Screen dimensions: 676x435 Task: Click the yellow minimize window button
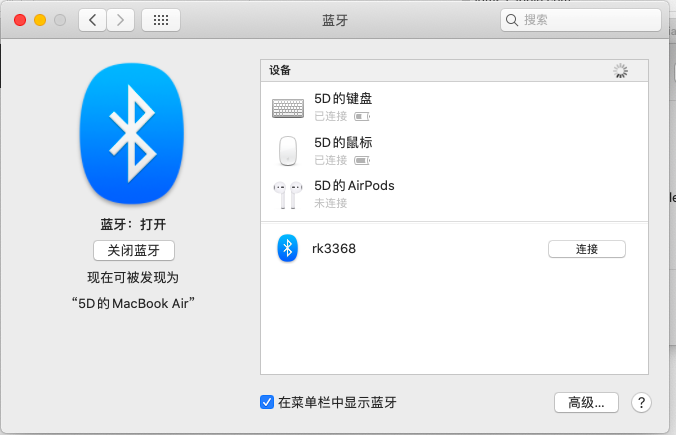click(40, 20)
